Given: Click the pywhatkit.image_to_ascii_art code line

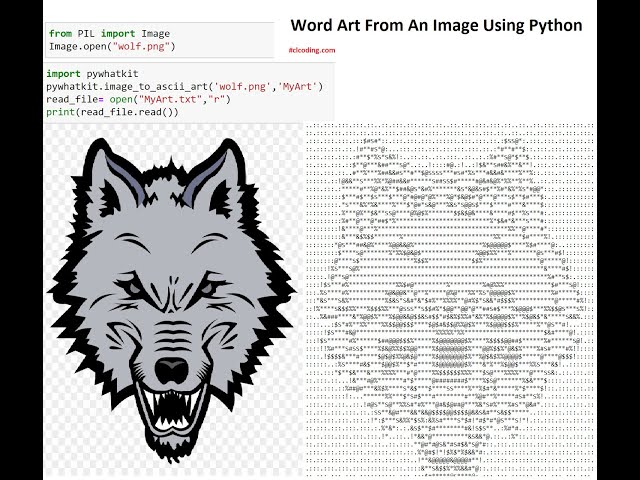Looking at the screenshot, I should [184, 87].
